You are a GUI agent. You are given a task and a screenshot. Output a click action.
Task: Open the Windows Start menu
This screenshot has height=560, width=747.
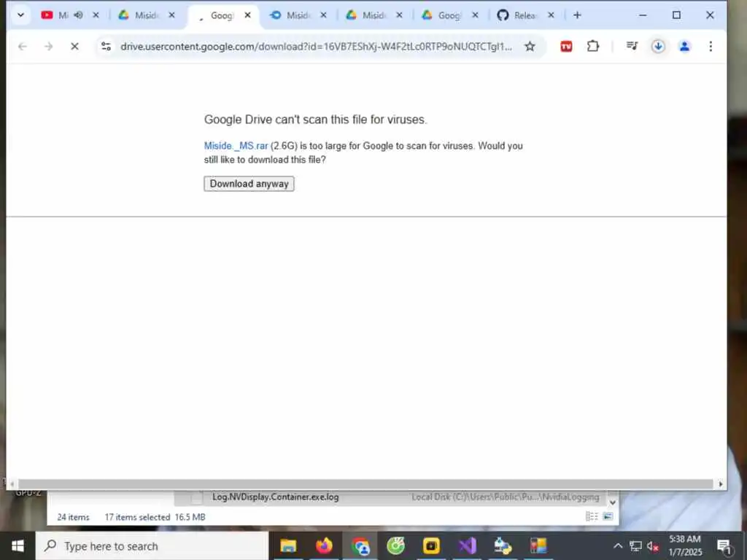[x=18, y=545]
